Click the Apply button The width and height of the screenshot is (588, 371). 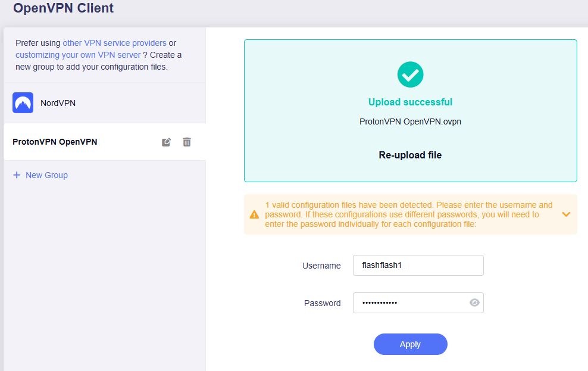coord(410,344)
